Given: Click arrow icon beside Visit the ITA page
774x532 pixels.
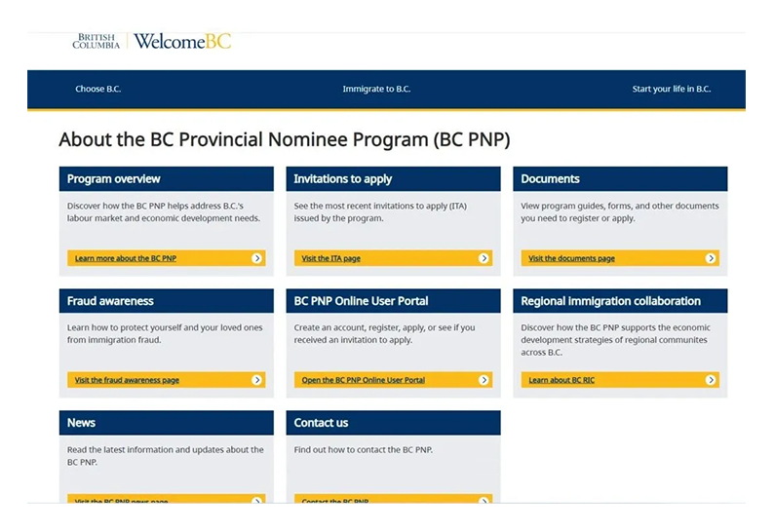Looking at the screenshot, I should (x=484, y=258).
